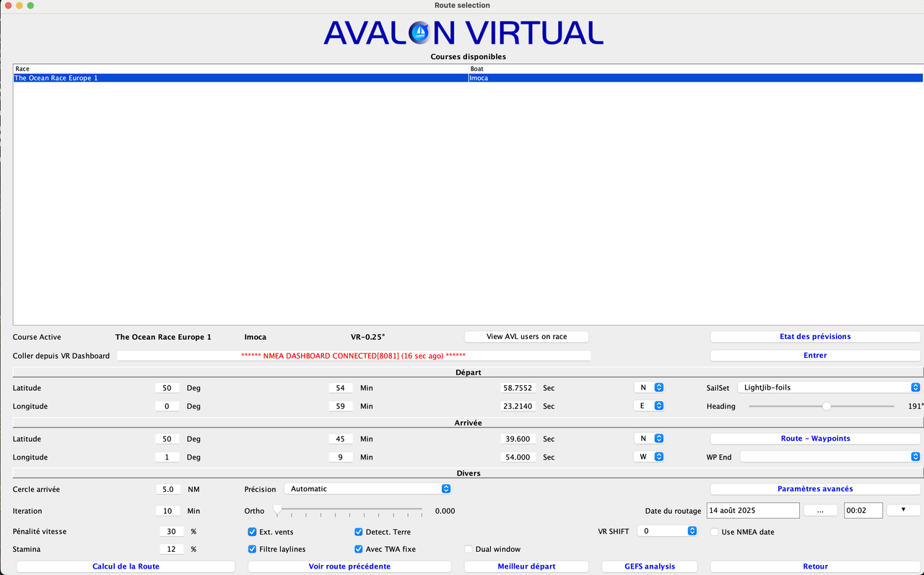This screenshot has width=924, height=575.
Task: Click the date picker ellipsis button
Action: (x=821, y=510)
